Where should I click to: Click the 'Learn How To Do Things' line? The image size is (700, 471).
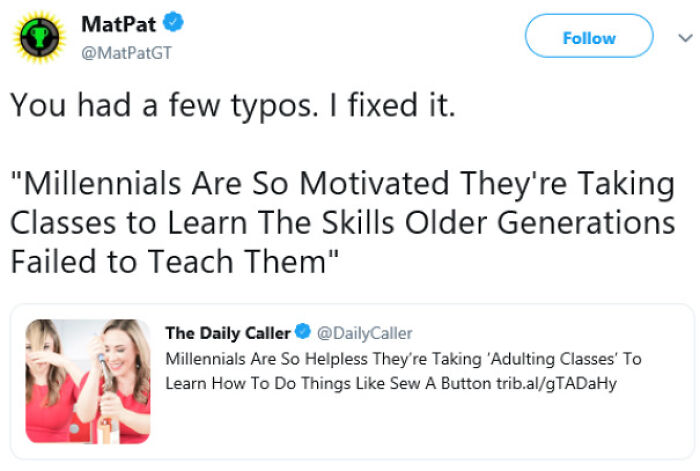[391, 383]
